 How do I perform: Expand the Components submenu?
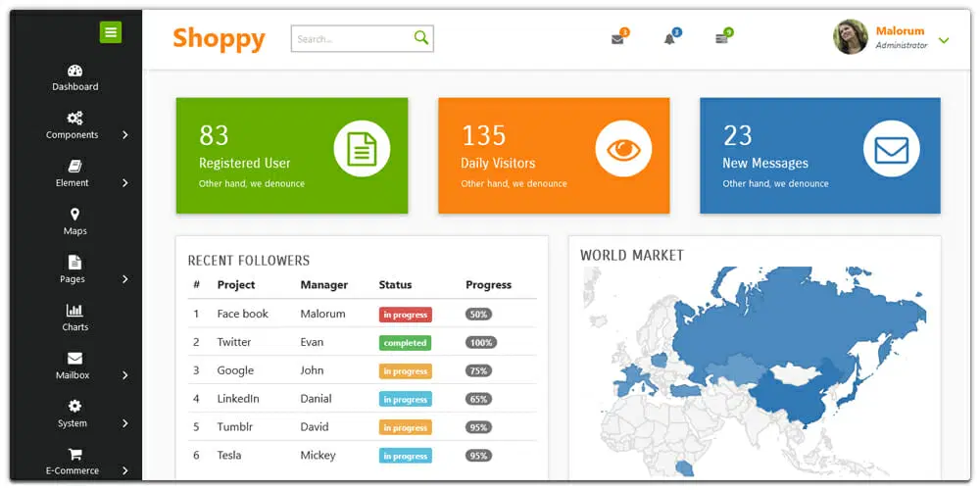click(124, 135)
